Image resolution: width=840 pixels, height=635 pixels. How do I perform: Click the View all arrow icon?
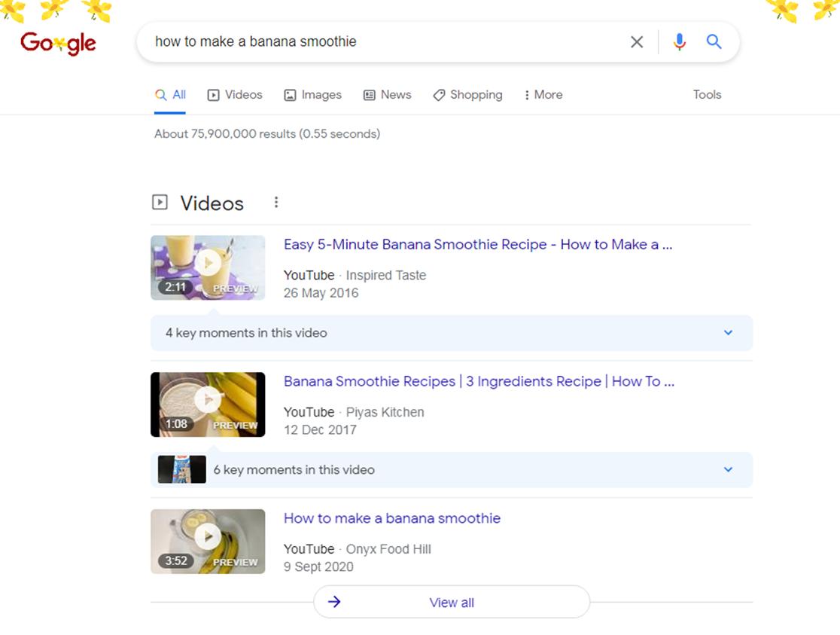(334, 602)
